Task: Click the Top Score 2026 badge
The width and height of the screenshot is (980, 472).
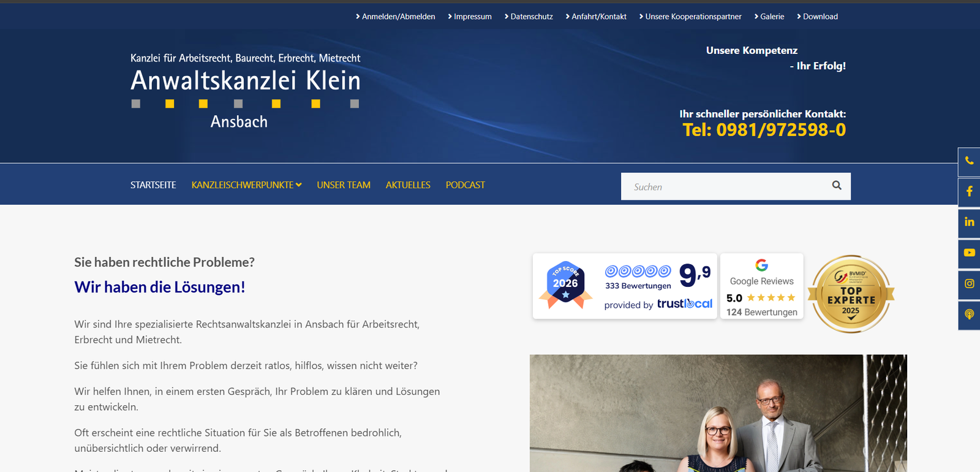Action: coord(565,285)
